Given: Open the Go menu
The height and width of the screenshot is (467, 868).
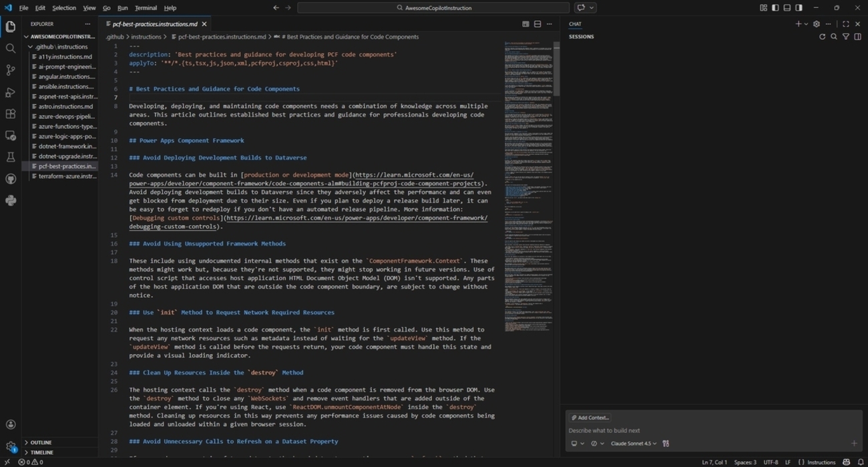Looking at the screenshot, I should (106, 8).
